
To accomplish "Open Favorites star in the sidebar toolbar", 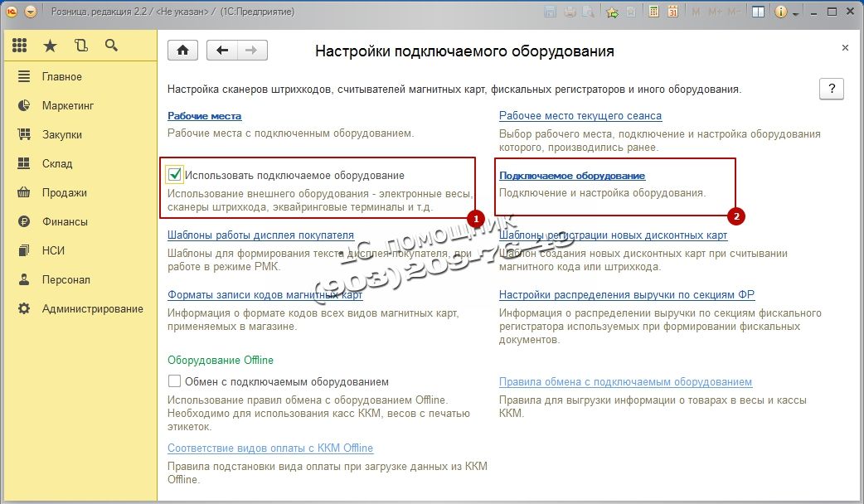I will tap(50, 46).
